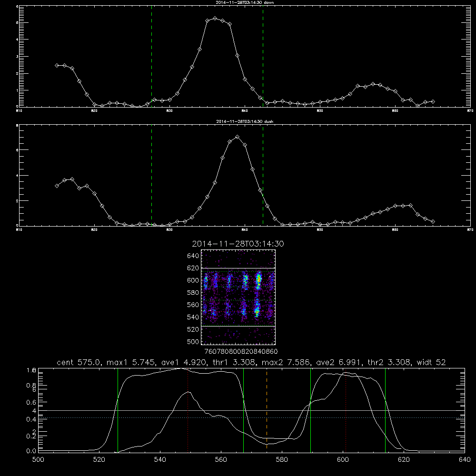Click the '640' x-axis label of bottom plot
476x476 pixels.
pyautogui.click(x=465, y=460)
